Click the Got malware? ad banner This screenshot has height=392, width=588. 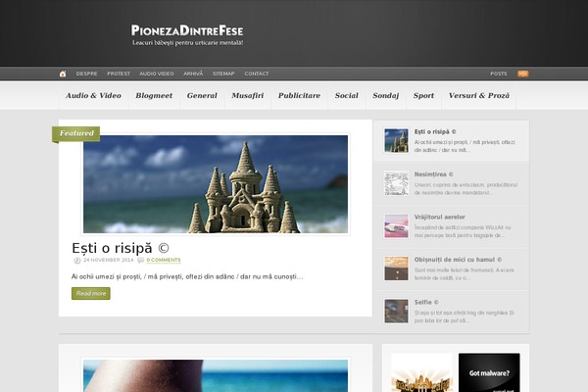point(489,372)
